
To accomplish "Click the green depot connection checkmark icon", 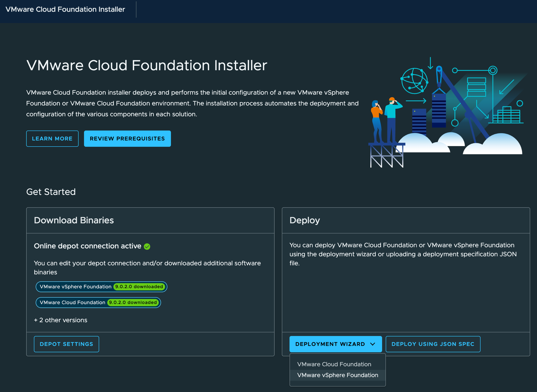I will (x=147, y=246).
